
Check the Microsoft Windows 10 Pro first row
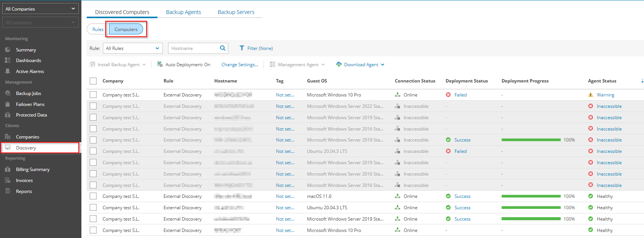coord(93,95)
